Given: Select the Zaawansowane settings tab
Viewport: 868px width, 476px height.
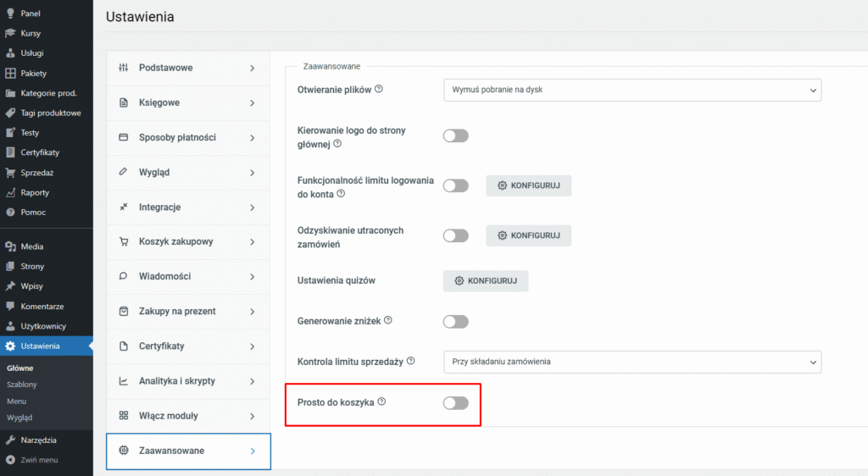Looking at the screenshot, I should [x=188, y=451].
